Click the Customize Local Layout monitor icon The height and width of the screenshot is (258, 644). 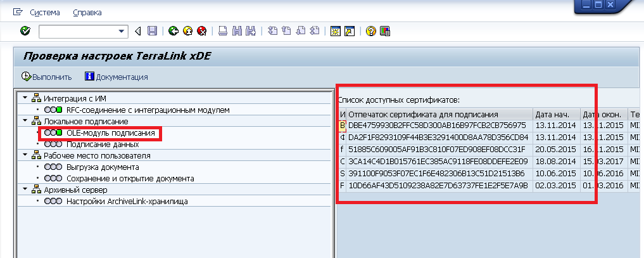[x=384, y=30]
